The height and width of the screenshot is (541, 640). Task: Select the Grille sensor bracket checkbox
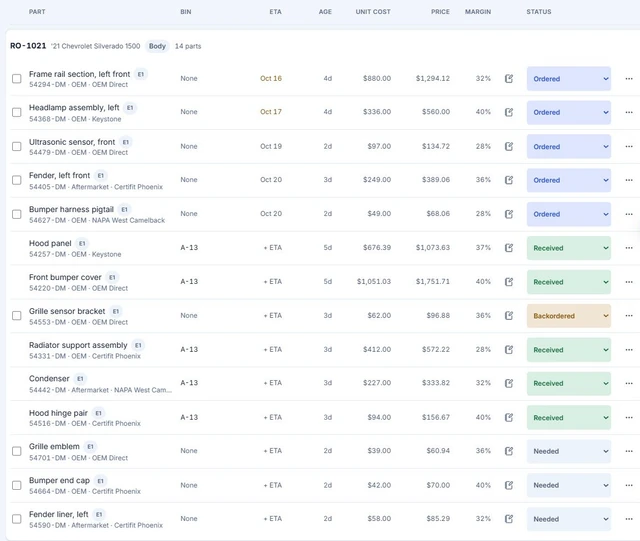click(x=16, y=315)
